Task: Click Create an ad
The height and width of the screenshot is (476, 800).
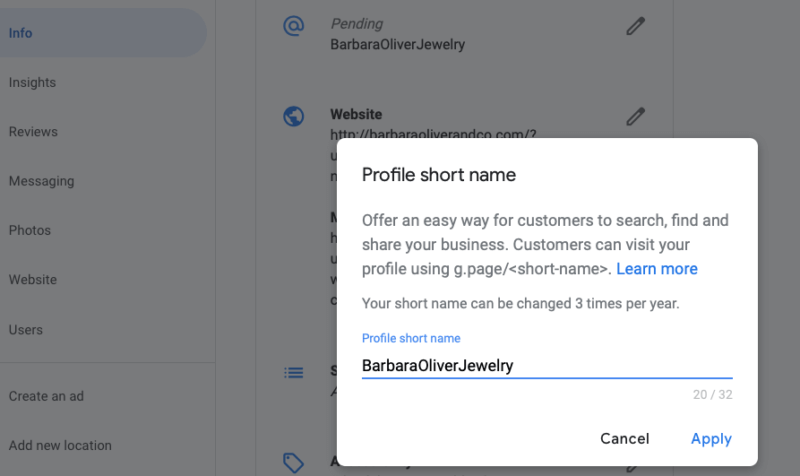Action: click(46, 396)
